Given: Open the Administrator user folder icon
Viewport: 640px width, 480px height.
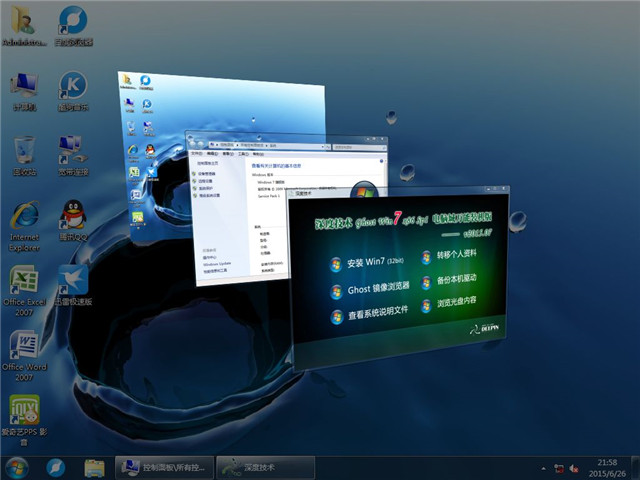Looking at the screenshot, I should coord(24,24).
